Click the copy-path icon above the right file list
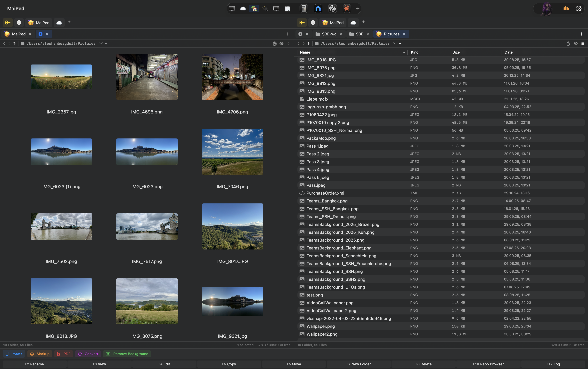The image size is (588, 369). point(568,43)
